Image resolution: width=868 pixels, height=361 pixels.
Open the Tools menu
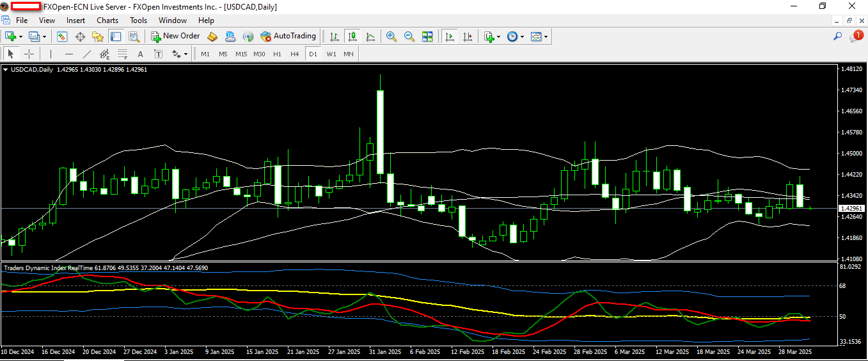[x=139, y=20]
